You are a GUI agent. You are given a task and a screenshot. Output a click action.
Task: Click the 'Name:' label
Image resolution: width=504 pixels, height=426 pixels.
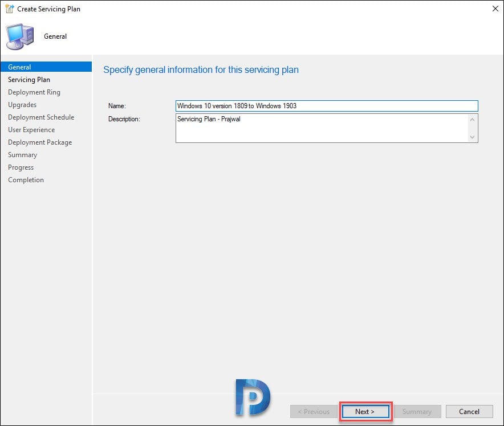tap(117, 106)
